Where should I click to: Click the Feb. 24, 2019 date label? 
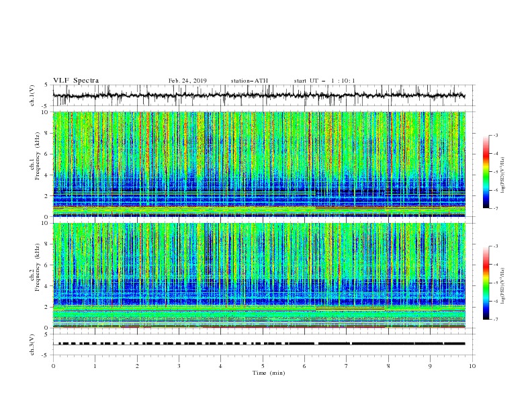[187, 81]
